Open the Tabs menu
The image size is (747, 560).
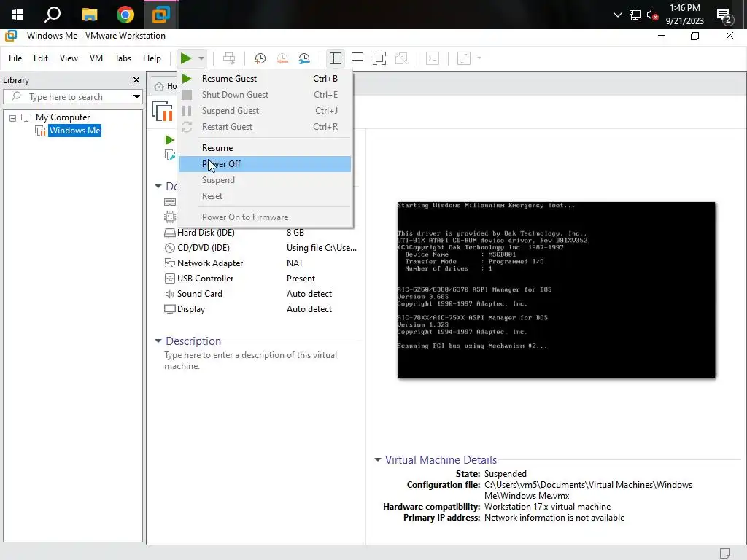click(x=123, y=58)
